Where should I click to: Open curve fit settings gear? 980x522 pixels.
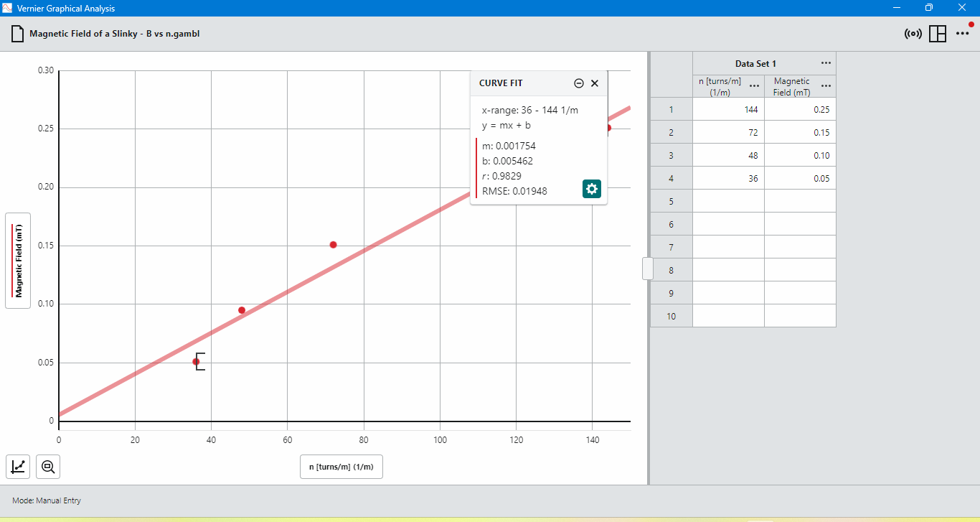(x=591, y=189)
